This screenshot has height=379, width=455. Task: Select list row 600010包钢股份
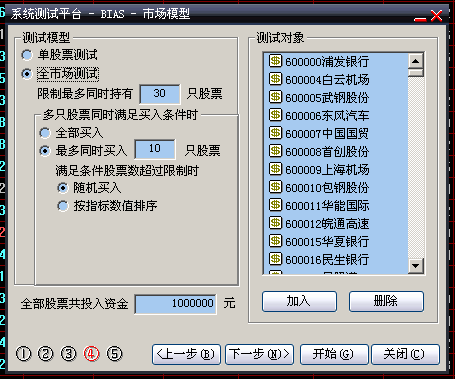tap(336, 187)
